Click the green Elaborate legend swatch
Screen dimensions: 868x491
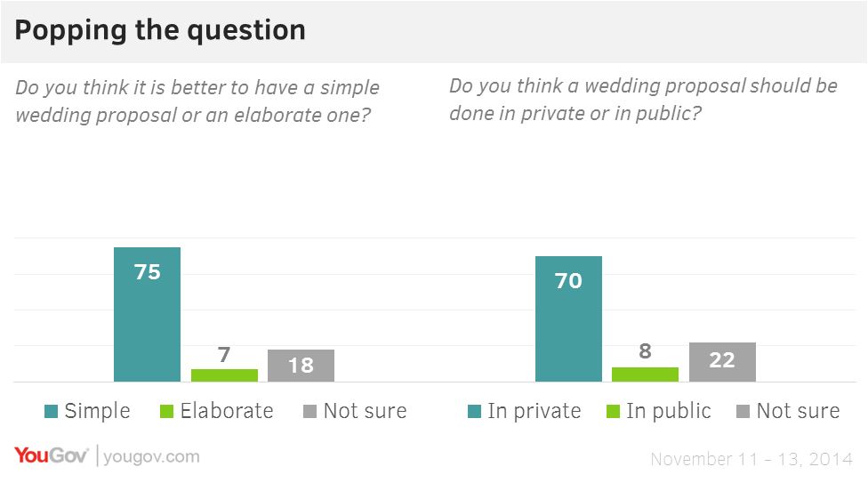point(166,411)
